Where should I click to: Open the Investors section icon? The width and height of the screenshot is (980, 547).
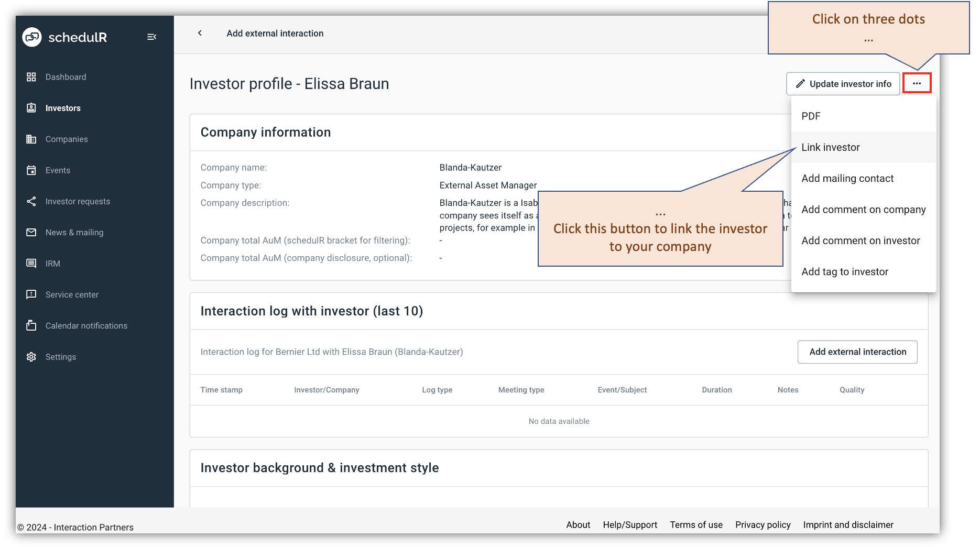(x=31, y=108)
